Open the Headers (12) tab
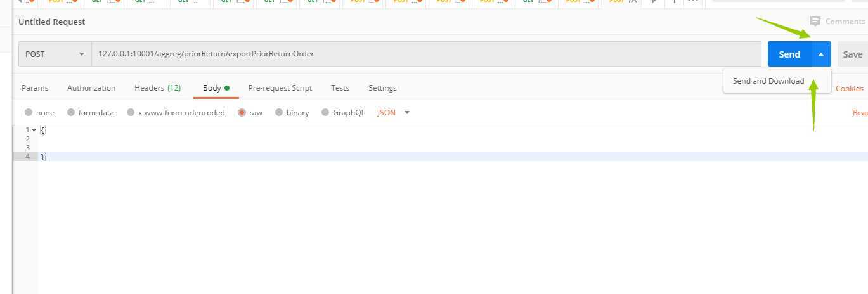The image size is (868, 294). 157,88
